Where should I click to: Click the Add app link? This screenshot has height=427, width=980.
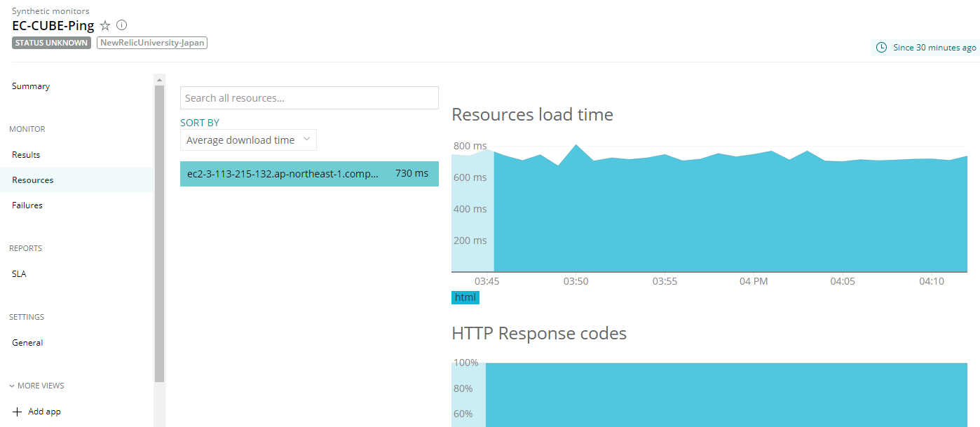pos(44,412)
